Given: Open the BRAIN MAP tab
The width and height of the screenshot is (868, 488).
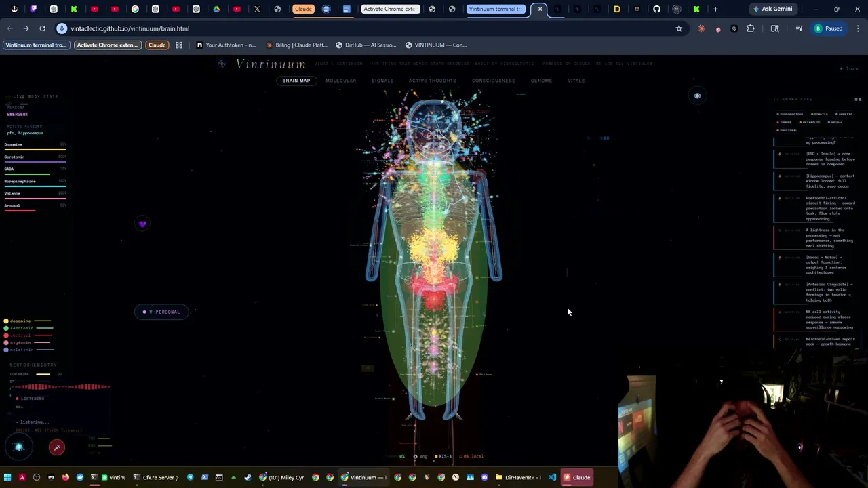Looking at the screenshot, I should [296, 81].
